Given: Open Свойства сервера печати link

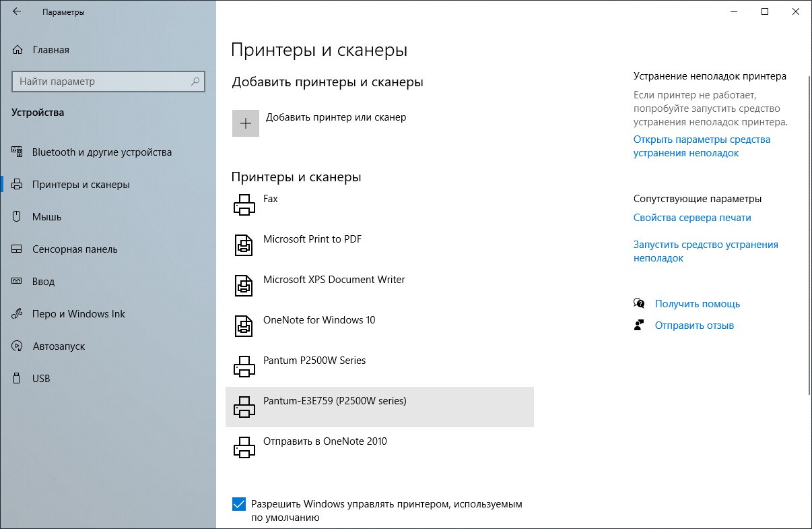Looking at the screenshot, I should click(692, 218).
